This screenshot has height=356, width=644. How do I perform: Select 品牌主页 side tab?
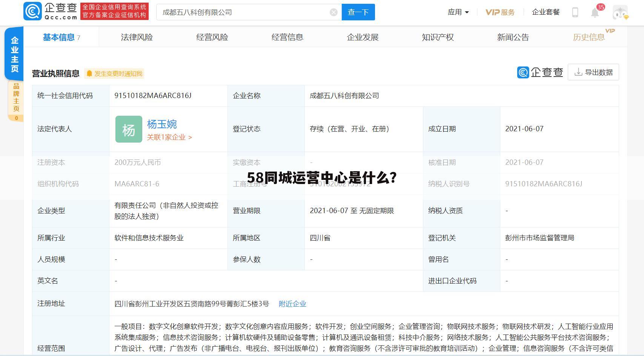click(x=16, y=100)
